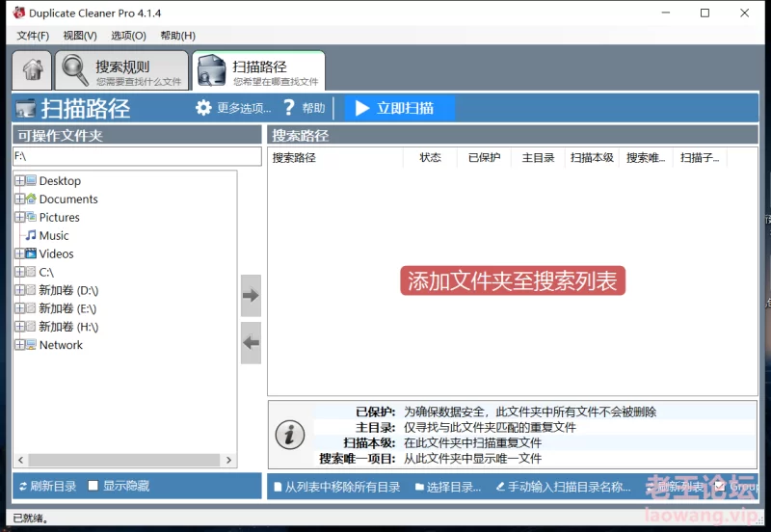This screenshot has width=771, height=532.
Task: Click the Duplicate Cleaner app title icon
Action: coord(18,13)
